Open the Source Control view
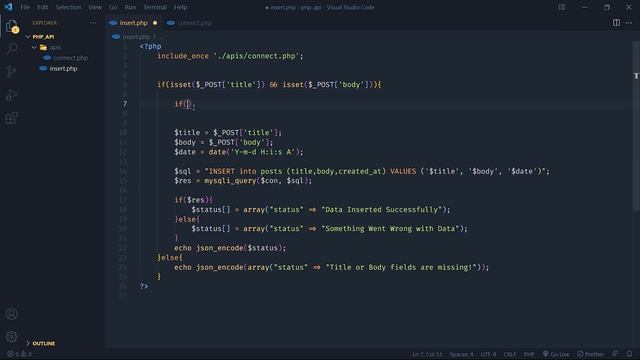The image size is (640, 360). 12,72
